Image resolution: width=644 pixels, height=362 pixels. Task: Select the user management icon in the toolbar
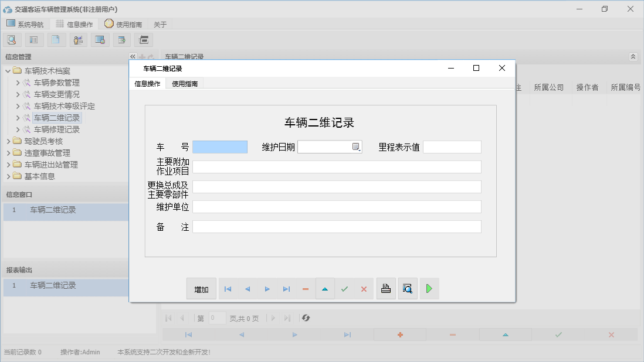point(78,39)
